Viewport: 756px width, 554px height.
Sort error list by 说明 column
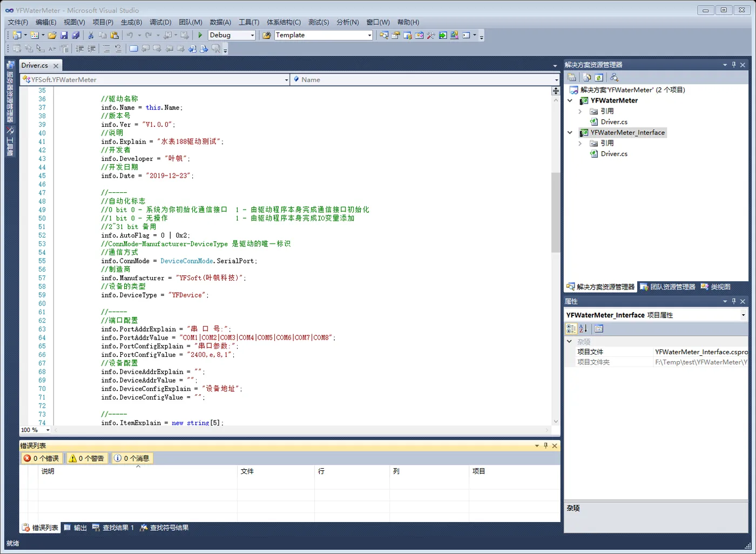(x=138, y=471)
